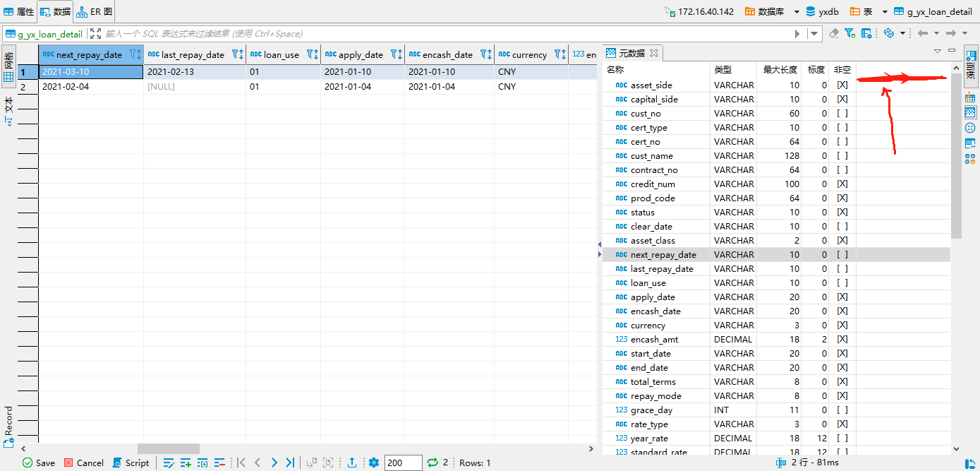Click the 172.16.40.142 connection breadcrumb
This screenshot has height=471, width=980.
(x=699, y=11)
